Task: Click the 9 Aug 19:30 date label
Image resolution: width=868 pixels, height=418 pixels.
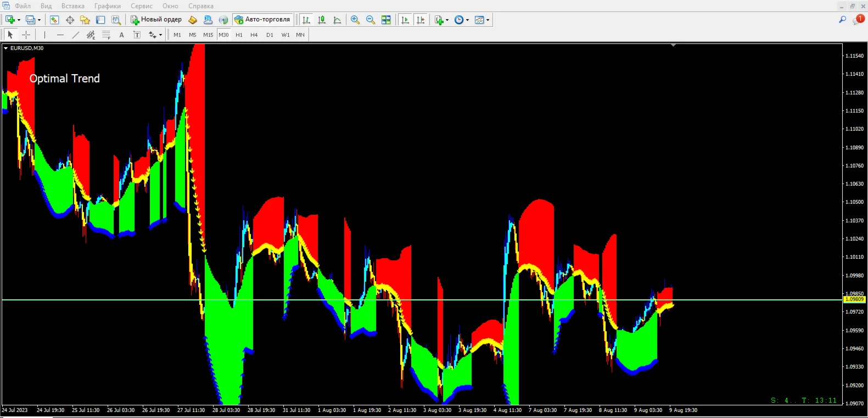Action: [683, 410]
